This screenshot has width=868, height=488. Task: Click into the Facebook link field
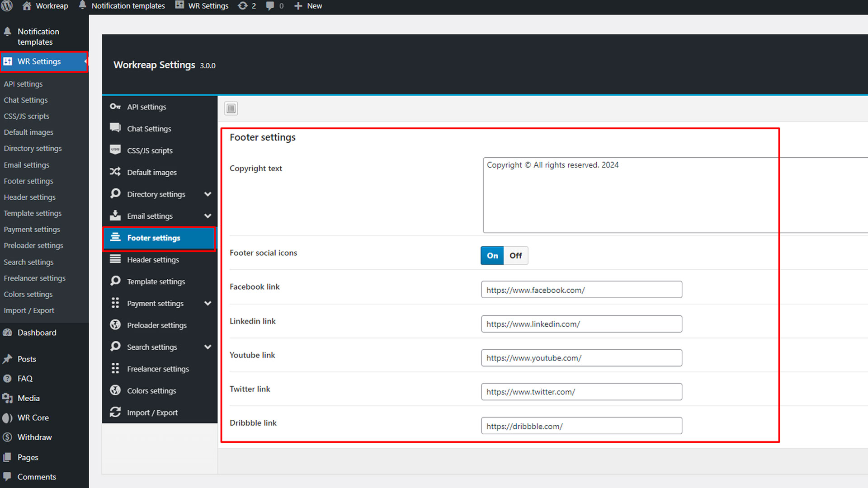[x=581, y=290]
